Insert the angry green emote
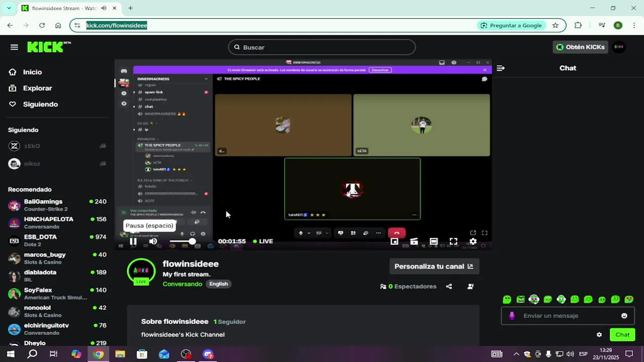The width and height of the screenshot is (644, 362). tap(521, 300)
